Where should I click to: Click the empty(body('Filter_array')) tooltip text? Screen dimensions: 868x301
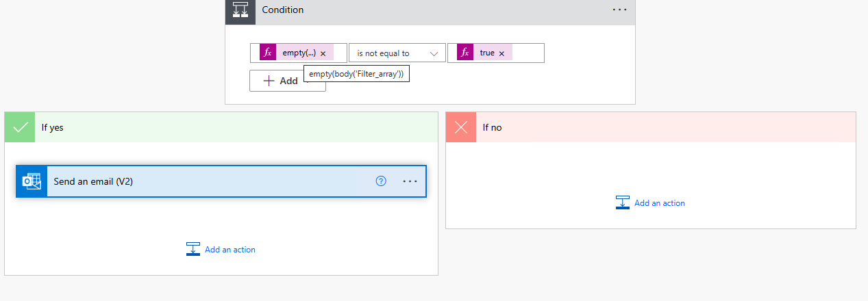(356, 74)
